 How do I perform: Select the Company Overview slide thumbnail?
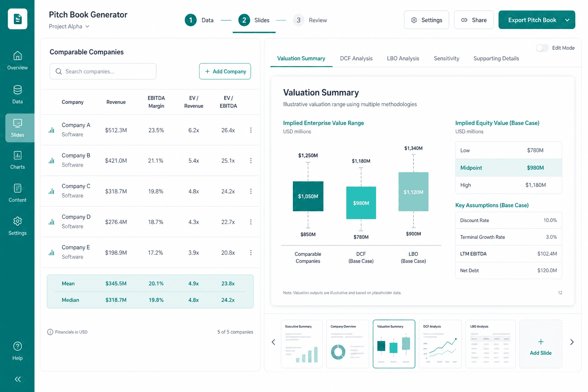(348, 344)
